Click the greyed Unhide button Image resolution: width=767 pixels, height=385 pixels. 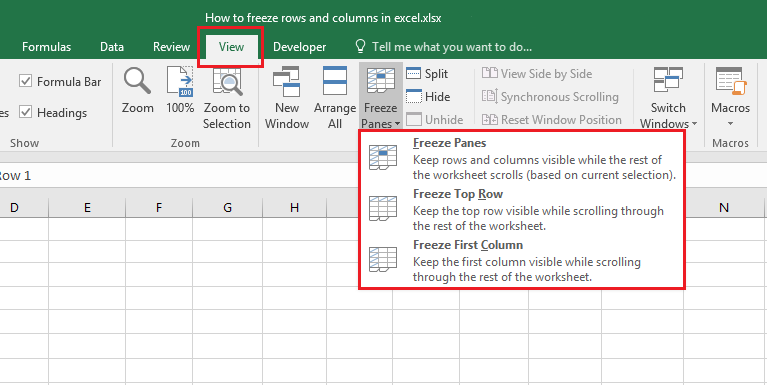click(x=435, y=119)
